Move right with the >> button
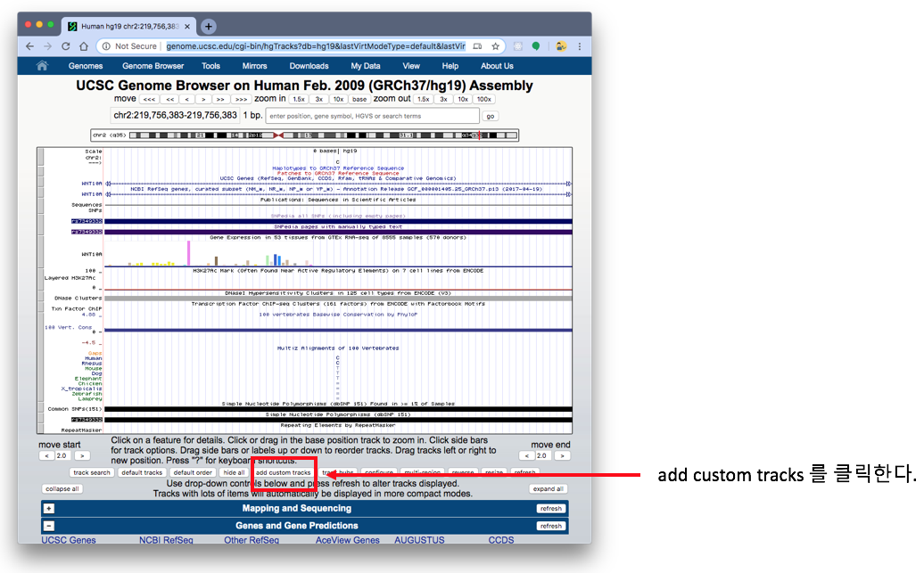924x573 pixels. click(x=220, y=100)
